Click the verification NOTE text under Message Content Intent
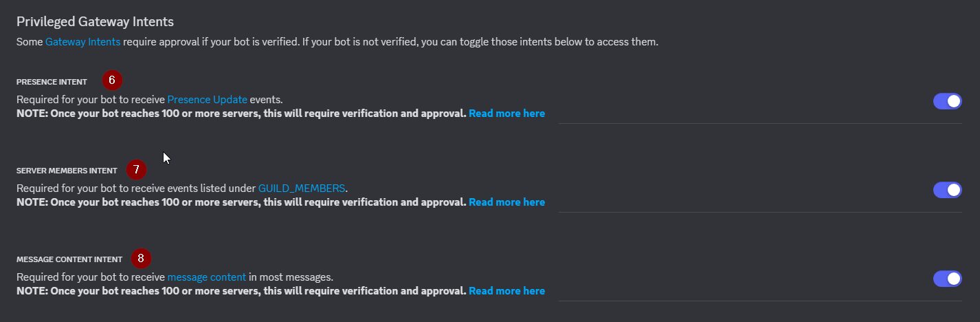Image resolution: width=980 pixels, height=322 pixels. (241, 291)
